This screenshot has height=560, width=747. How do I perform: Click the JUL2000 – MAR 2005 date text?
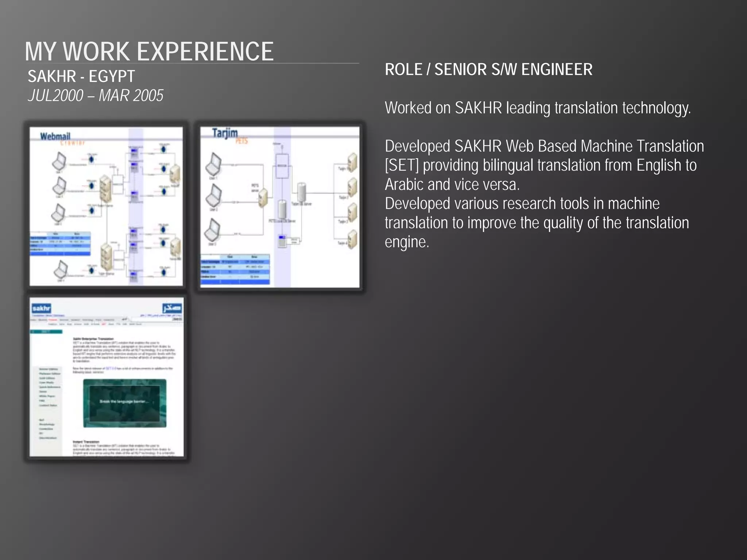tap(96, 96)
